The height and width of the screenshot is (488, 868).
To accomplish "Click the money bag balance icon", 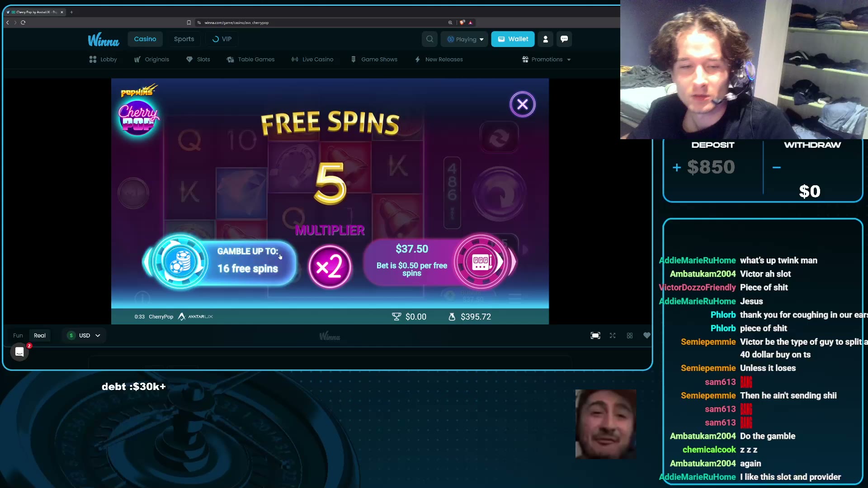I will click(x=452, y=317).
